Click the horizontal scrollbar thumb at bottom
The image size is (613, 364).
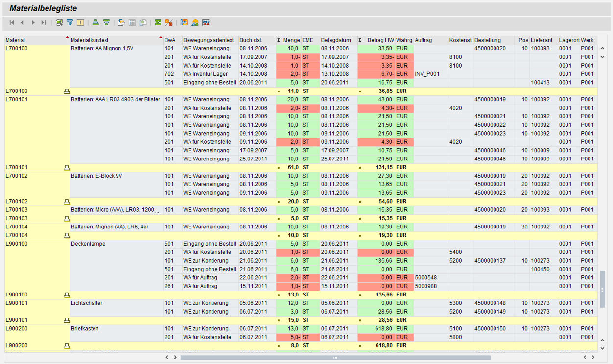coord(335,358)
